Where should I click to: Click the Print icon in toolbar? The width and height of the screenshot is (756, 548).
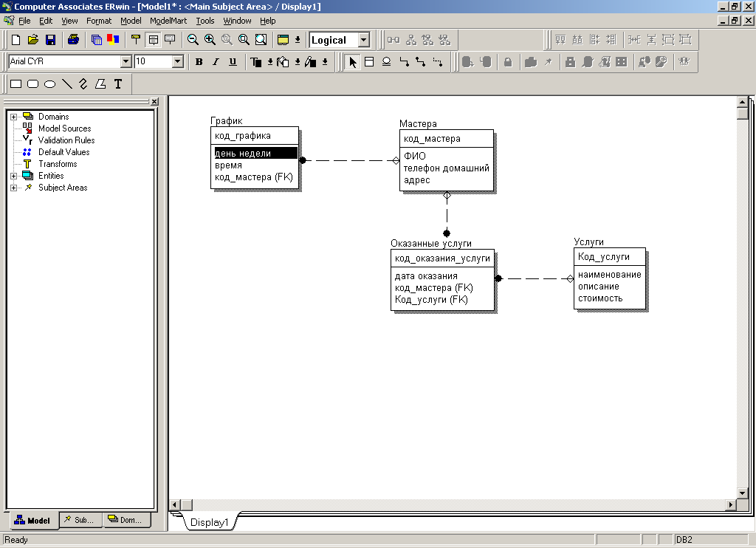(x=73, y=40)
